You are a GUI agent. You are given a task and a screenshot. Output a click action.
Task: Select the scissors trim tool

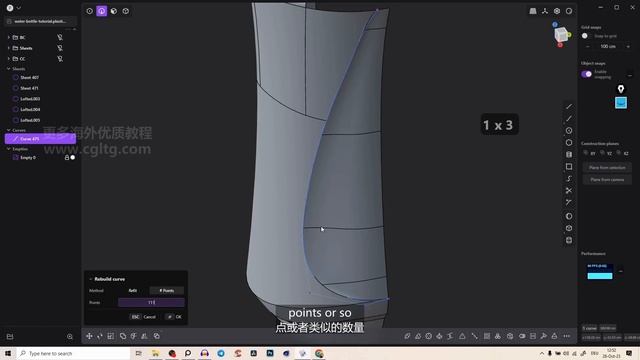click(569, 191)
